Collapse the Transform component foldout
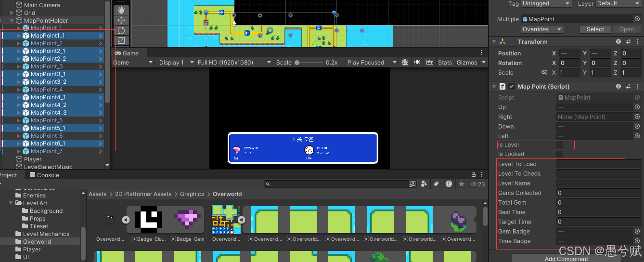This screenshot has height=262, width=644. click(x=494, y=42)
